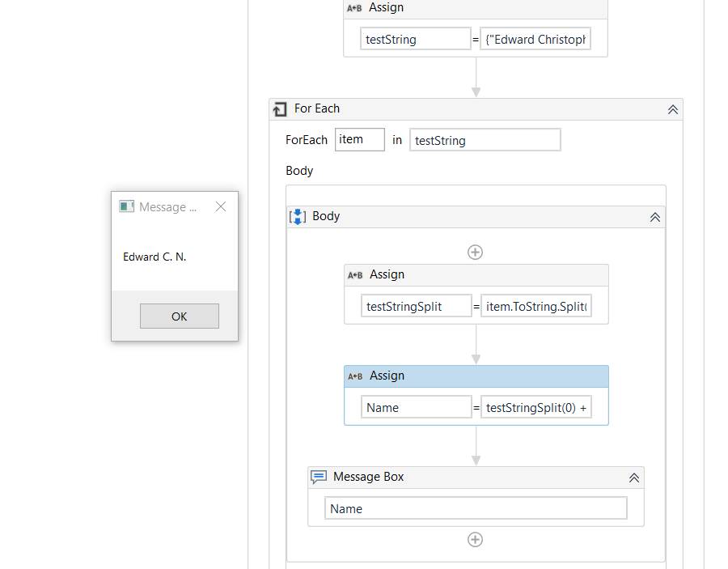
Task: Click the plus icon below Message Box
Action: pos(476,540)
